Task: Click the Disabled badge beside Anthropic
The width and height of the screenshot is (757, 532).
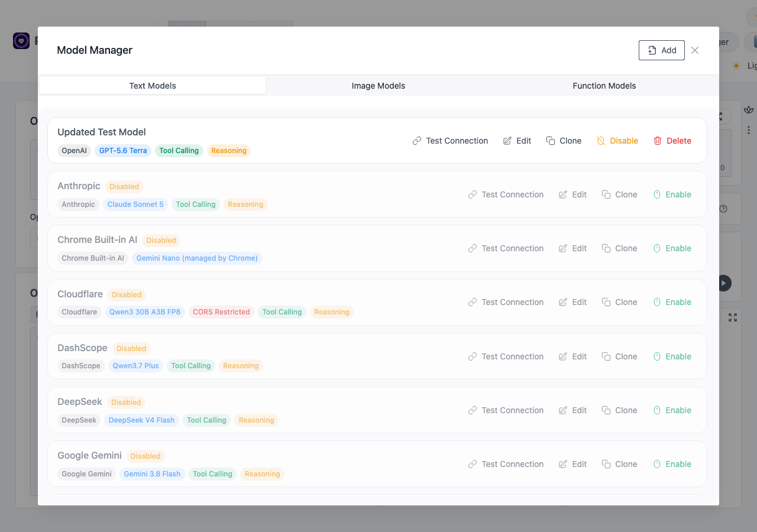Action: tap(124, 187)
